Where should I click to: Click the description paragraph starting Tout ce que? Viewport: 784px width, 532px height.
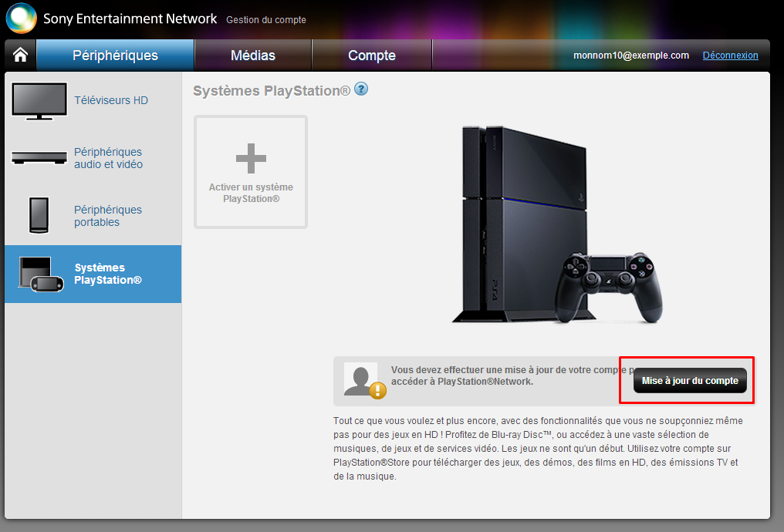pos(538,449)
